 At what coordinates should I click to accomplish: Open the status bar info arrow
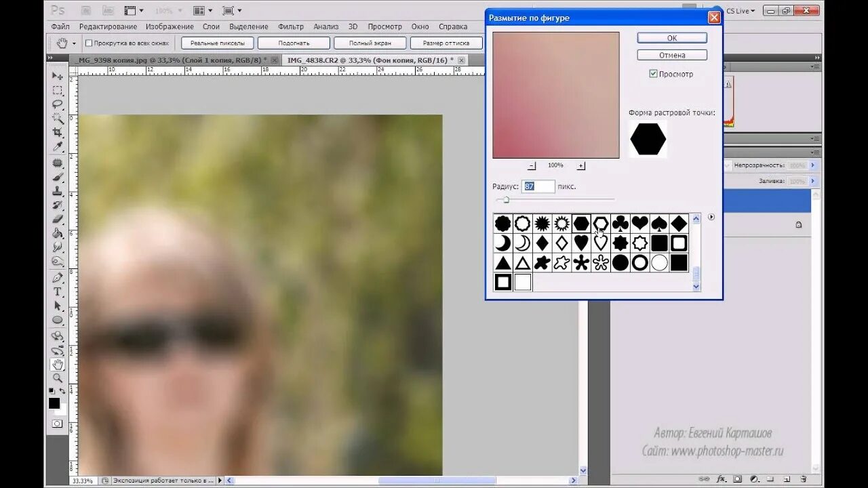coord(220,481)
